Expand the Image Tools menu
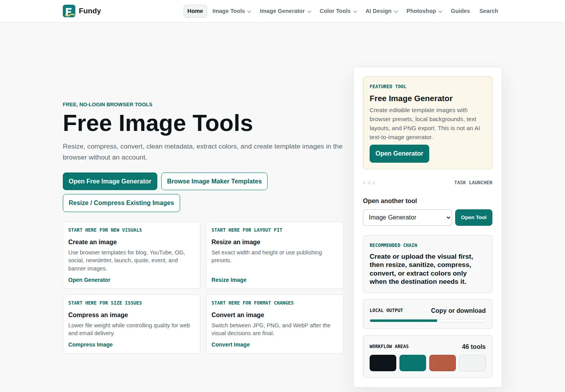Image resolution: width=565 pixels, height=392 pixels. click(231, 11)
